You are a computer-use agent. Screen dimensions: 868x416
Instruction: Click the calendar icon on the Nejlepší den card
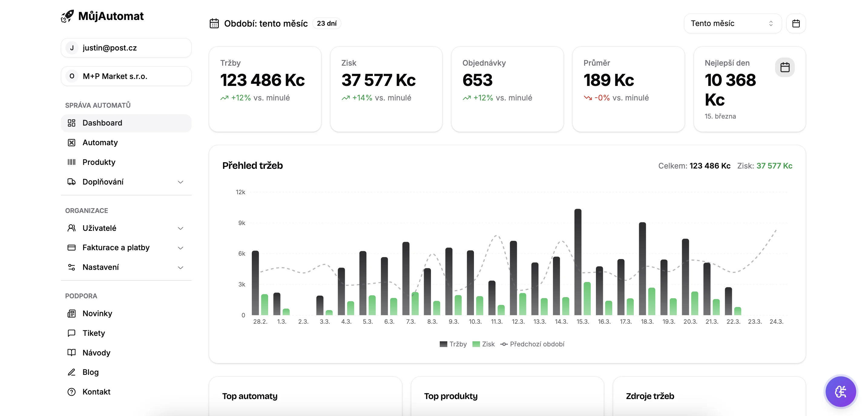coord(785,67)
